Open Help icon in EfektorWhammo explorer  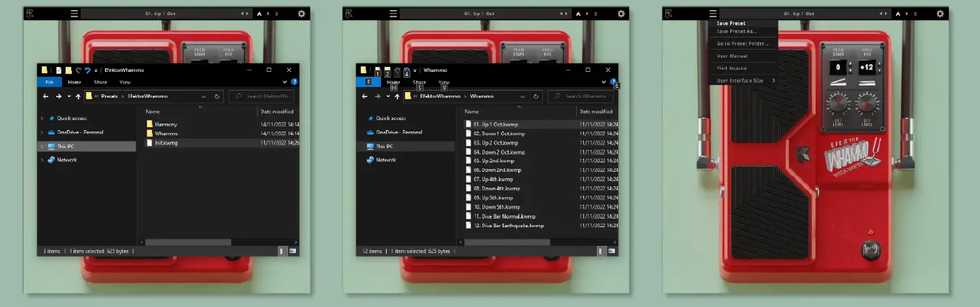click(294, 82)
